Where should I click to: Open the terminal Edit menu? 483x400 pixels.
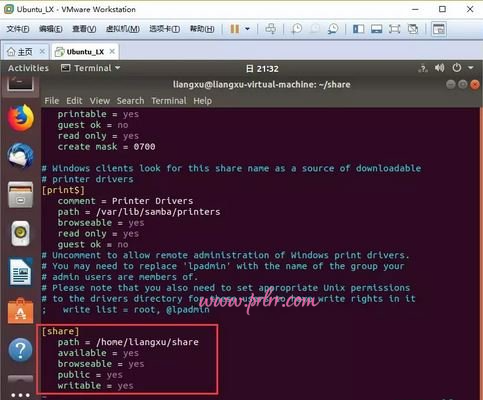click(x=74, y=101)
